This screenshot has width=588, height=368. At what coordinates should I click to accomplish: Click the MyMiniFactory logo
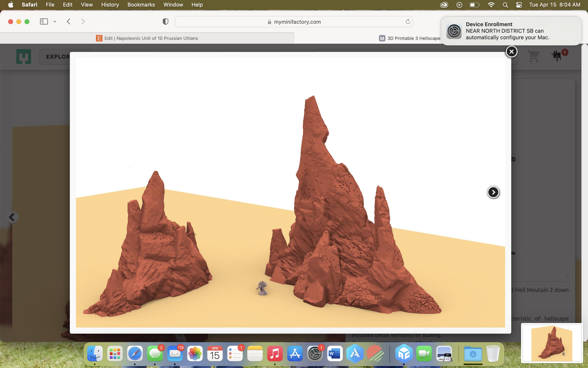23,56
